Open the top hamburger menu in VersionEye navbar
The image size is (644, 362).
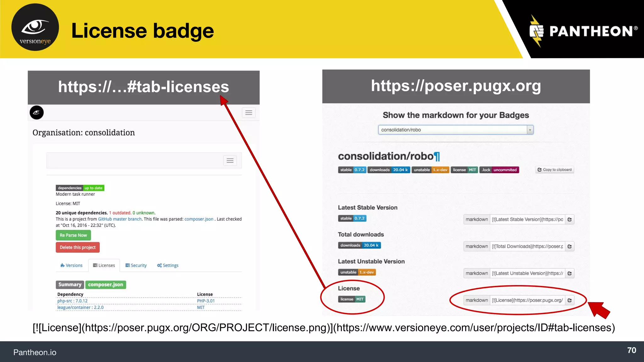[249, 113]
